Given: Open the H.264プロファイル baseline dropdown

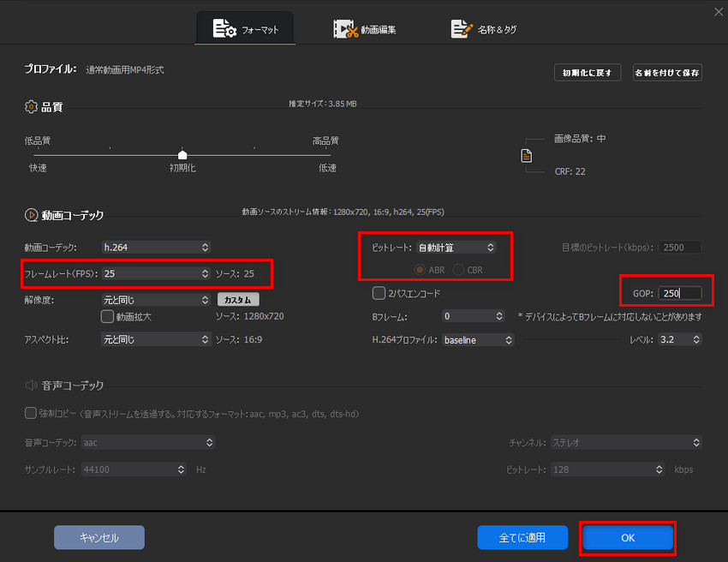Looking at the screenshot, I should point(477,340).
